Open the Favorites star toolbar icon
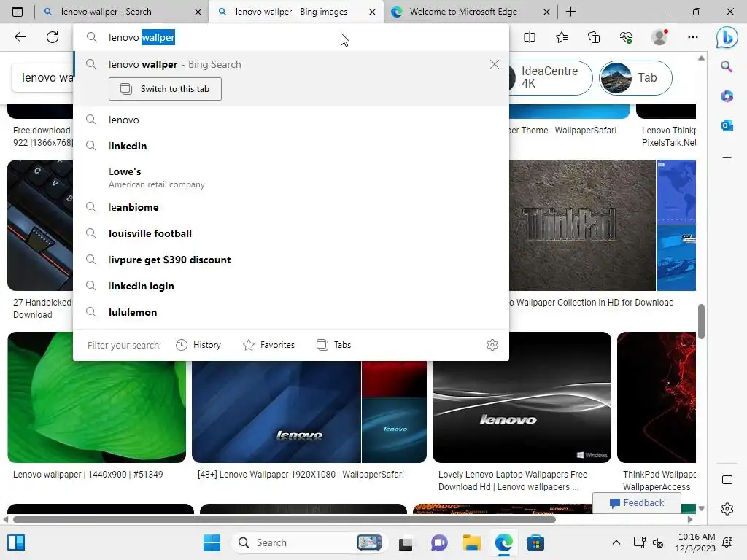 (562, 37)
